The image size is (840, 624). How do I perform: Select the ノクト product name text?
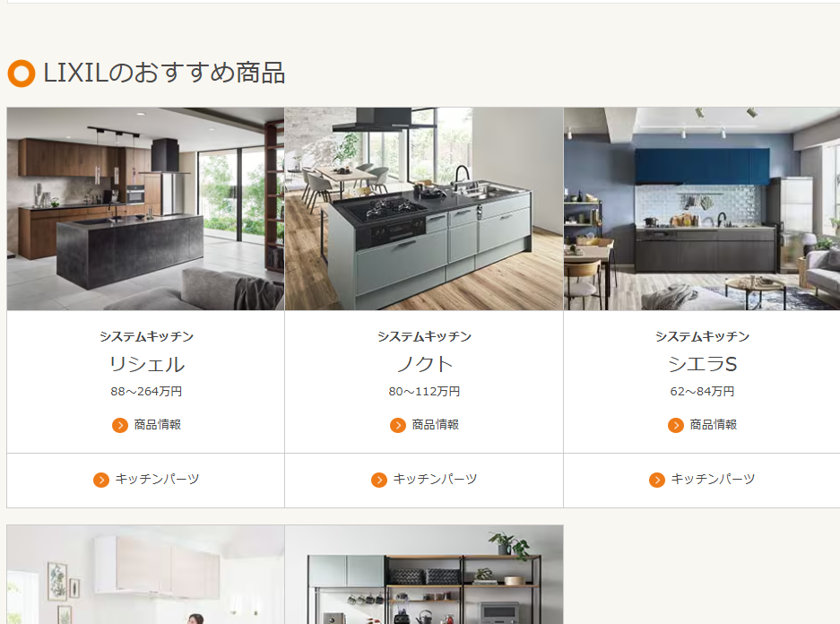pos(424,364)
